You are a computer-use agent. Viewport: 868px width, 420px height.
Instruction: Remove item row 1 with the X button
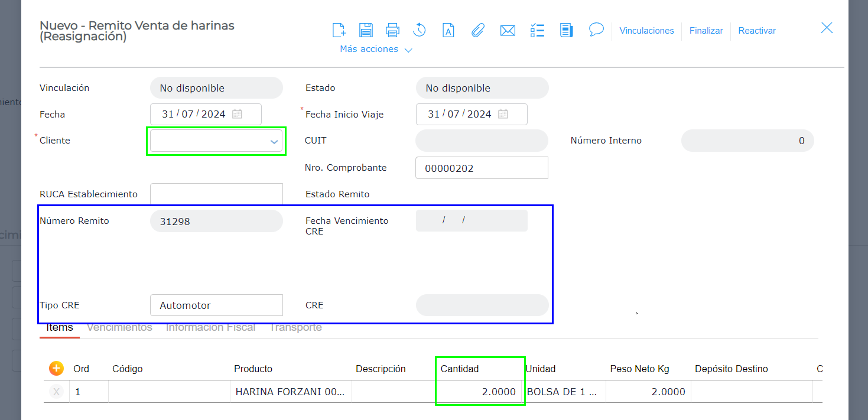pyautogui.click(x=56, y=391)
